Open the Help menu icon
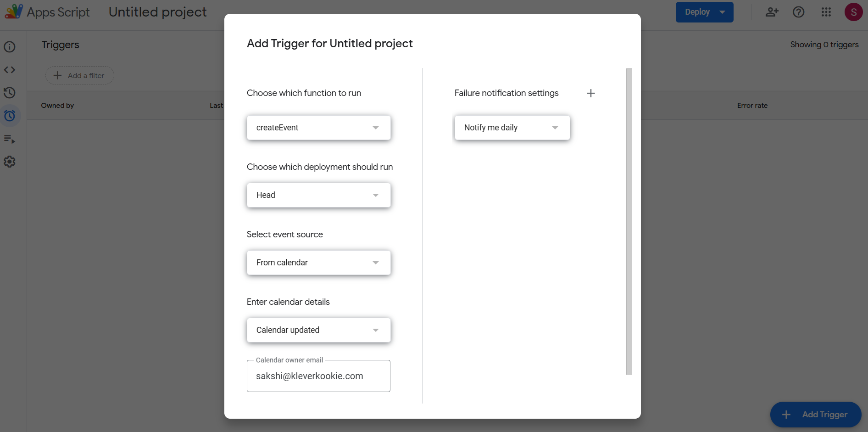Screen dimensions: 868x432 (799, 12)
